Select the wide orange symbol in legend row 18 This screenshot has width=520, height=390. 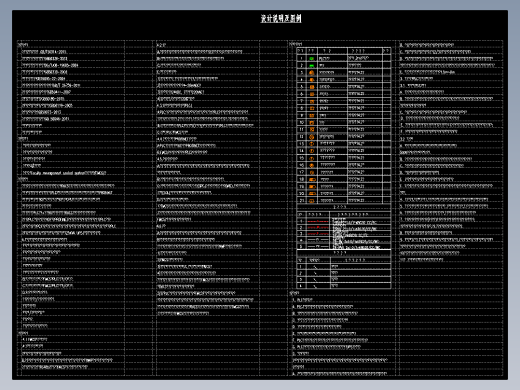(x=312, y=179)
